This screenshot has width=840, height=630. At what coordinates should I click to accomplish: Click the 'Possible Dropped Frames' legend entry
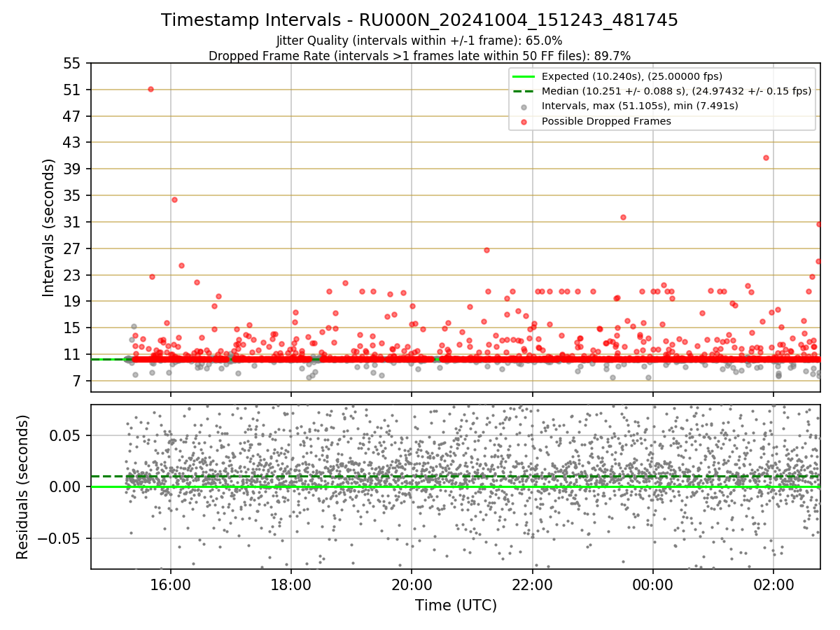(606, 121)
